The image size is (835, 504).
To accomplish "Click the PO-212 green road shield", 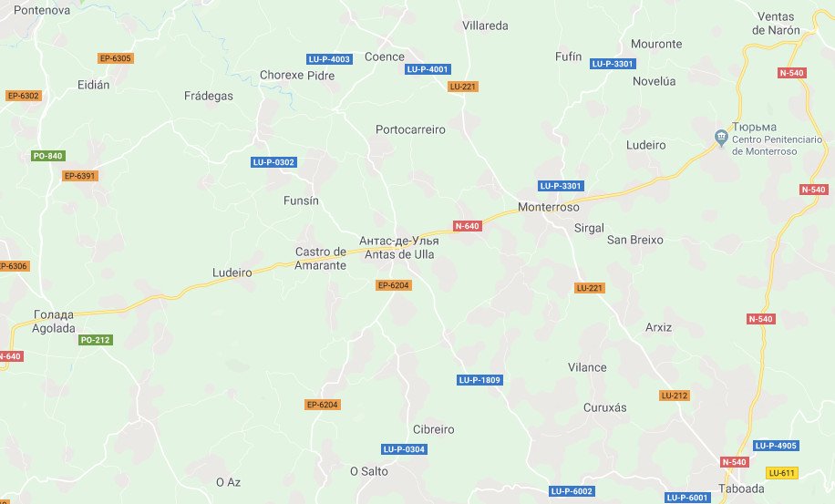I will point(96,340).
